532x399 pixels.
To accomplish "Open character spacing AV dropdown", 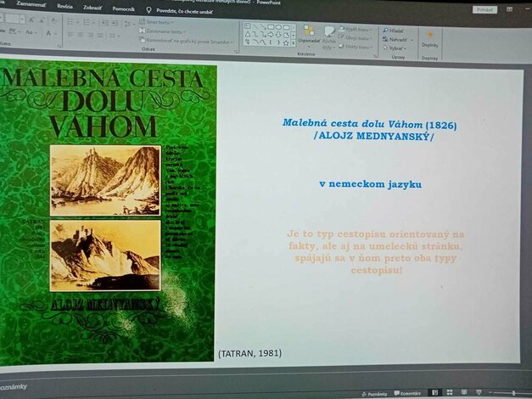I will point(14,31).
